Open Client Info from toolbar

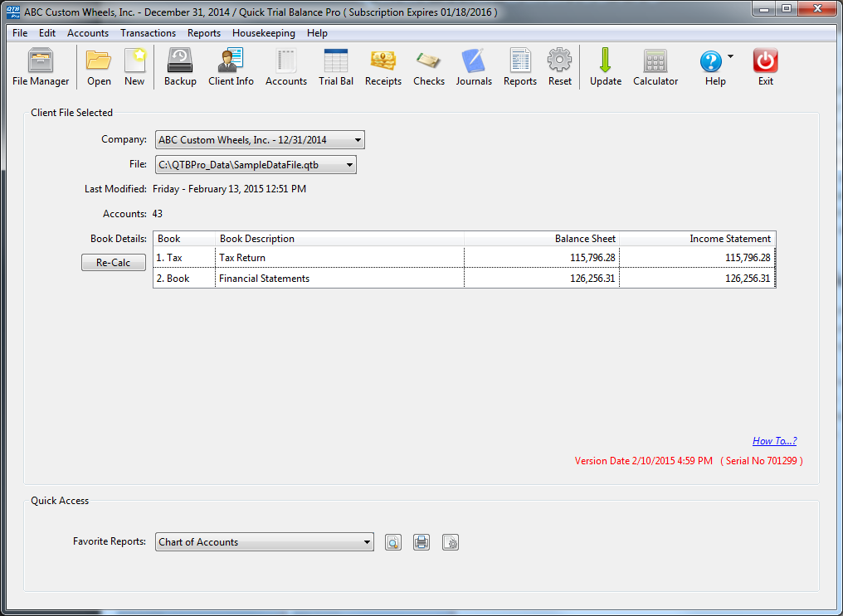231,66
